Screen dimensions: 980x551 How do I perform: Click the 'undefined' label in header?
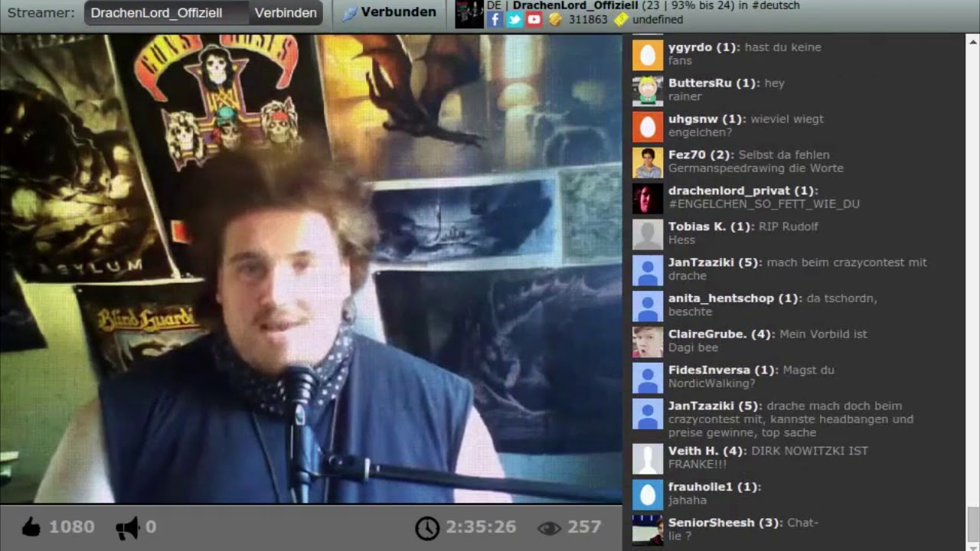click(x=658, y=20)
